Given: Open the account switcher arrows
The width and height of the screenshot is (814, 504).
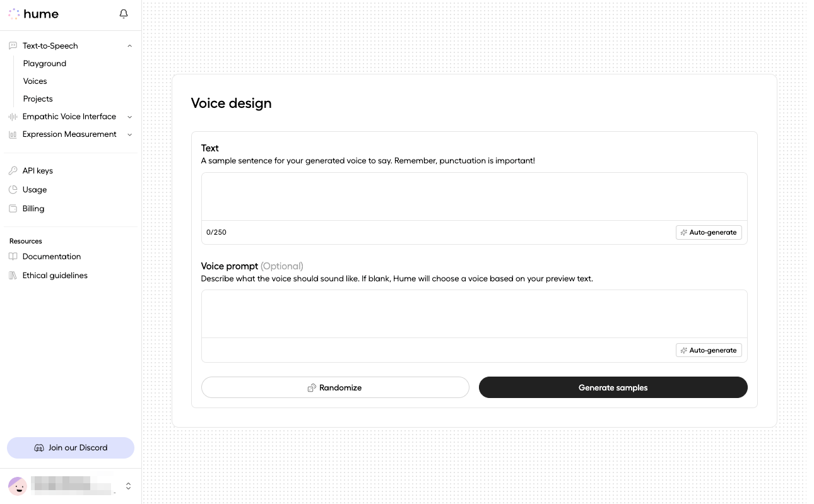Looking at the screenshot, I should coord(128,486).
